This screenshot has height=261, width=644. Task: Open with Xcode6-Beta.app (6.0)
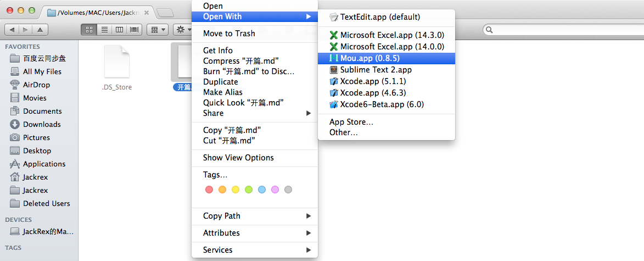(x=386, y=104)
